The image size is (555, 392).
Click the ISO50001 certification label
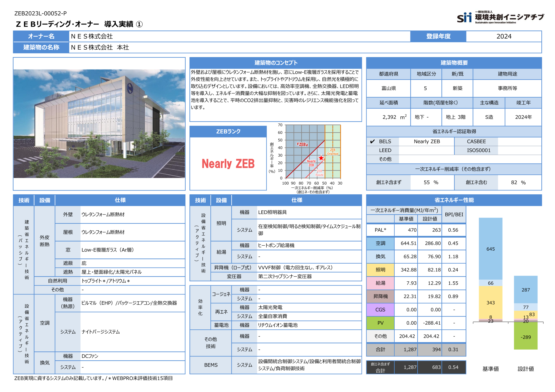(479, 151)
